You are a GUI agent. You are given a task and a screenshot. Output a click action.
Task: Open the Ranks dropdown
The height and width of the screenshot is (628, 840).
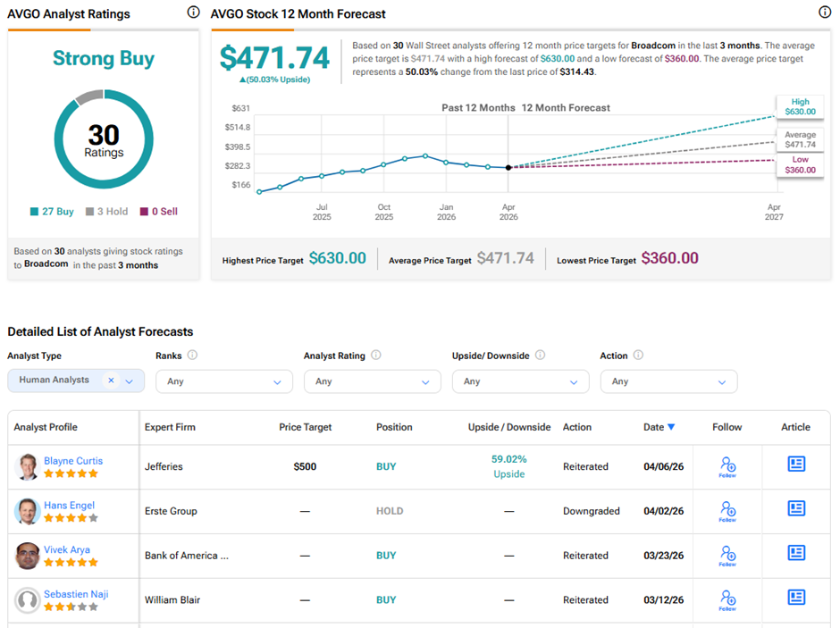[x=224, y=381]
